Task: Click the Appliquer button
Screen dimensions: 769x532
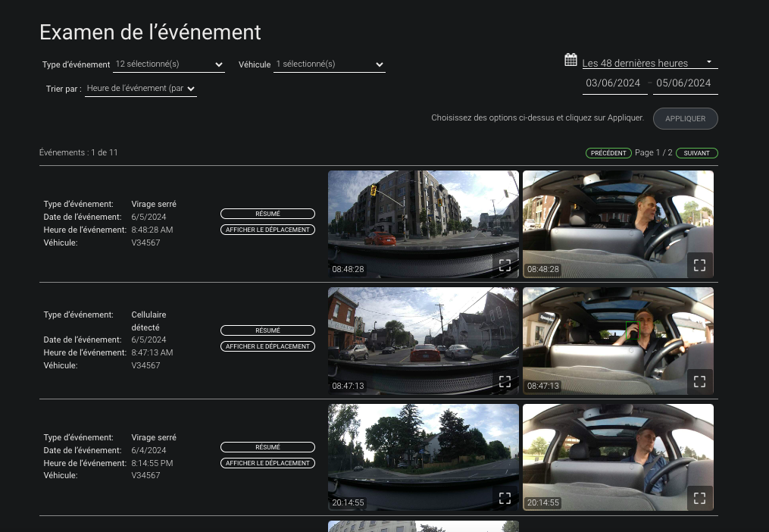Action: (685, 119)
